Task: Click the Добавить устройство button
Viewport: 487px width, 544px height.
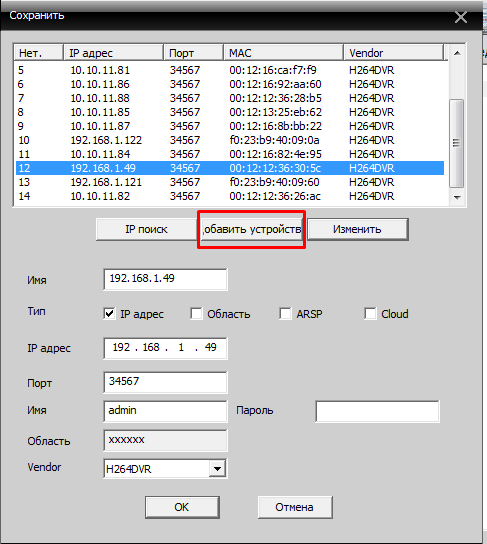Action: click(x=251, y=229)
